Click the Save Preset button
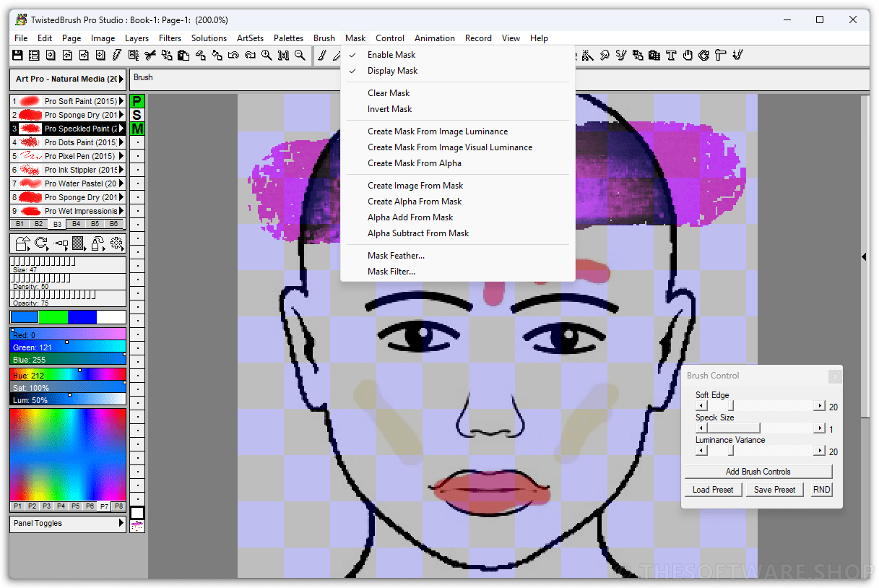 (x=775, y=490)
